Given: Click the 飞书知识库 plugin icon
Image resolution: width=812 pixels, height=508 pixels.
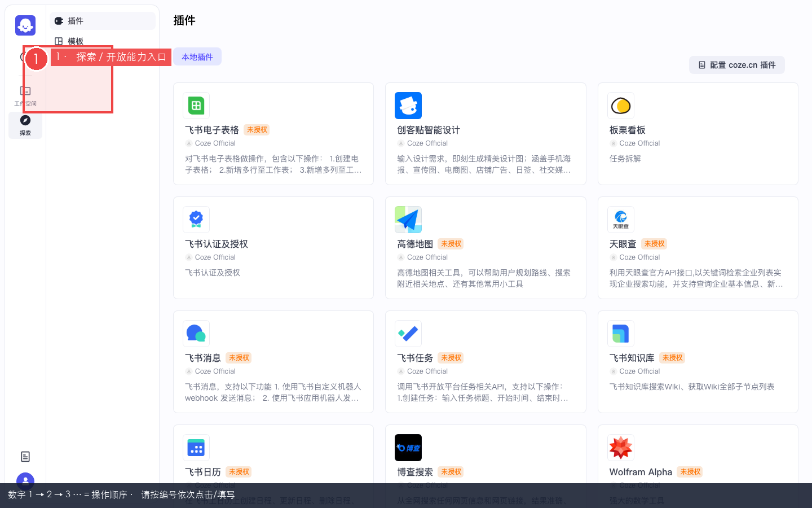Looking at the screenshot, I should (x=621, y=334).
